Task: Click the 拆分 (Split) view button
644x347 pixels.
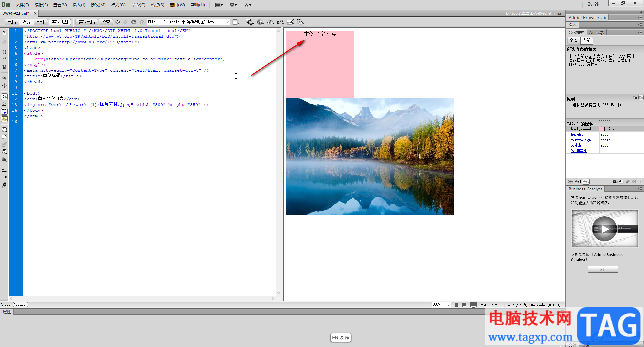Action: pyautogui.click(x=26, y=22)
